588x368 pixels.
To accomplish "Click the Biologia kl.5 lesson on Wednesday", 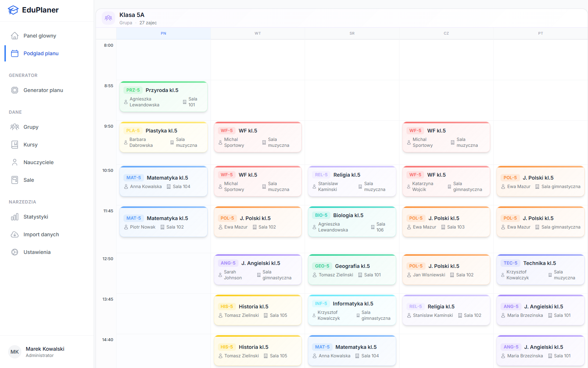I will click(x=352, y=222).
